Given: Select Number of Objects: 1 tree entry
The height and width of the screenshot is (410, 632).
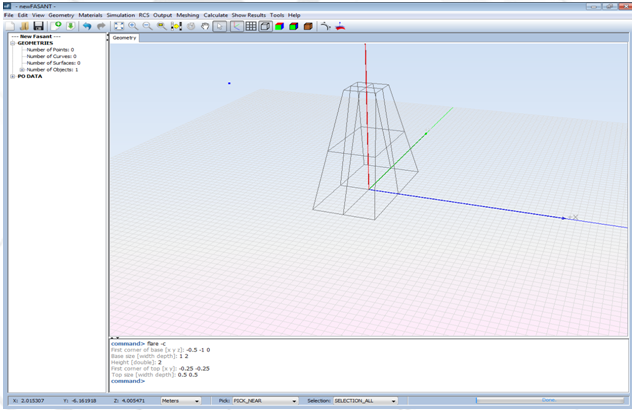Looking at the screenshot, I should [x=52, y=70].
